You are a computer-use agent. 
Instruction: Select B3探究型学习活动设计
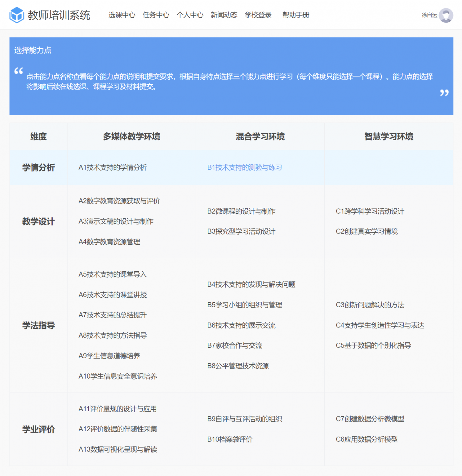pyautogui.click(x=241, y=231)
